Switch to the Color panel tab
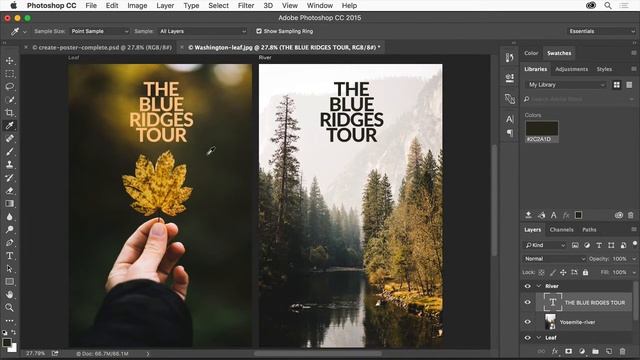Screen dimensions: 640x360 pyautogui.click(x=531, y=53)
